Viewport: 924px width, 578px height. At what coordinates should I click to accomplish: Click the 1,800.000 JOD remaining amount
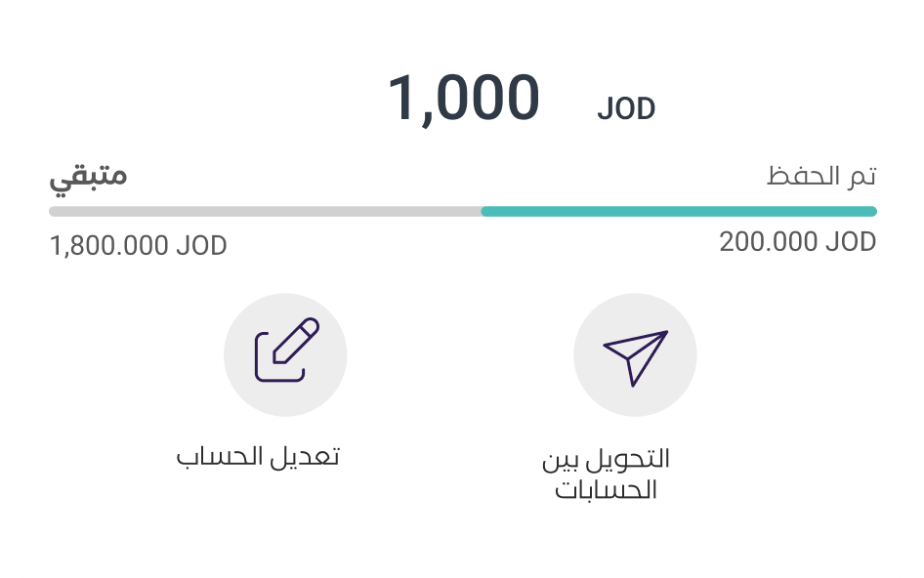[x=138, y=245]
